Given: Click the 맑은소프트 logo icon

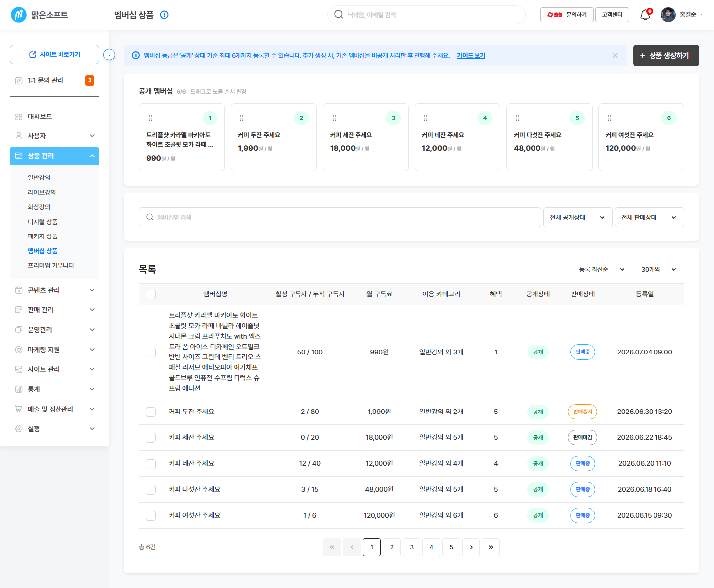Looking at the screenshot, I should 19,15.
